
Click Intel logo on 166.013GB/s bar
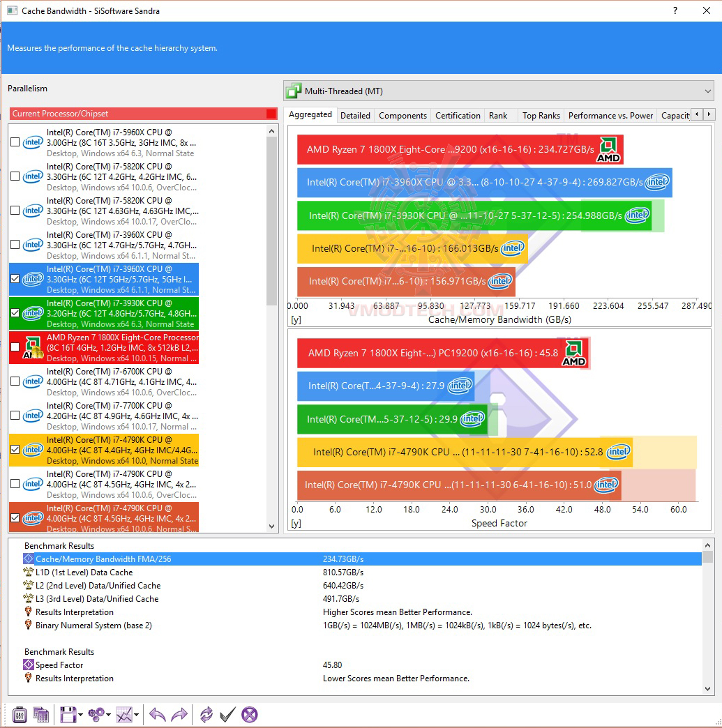513,248
